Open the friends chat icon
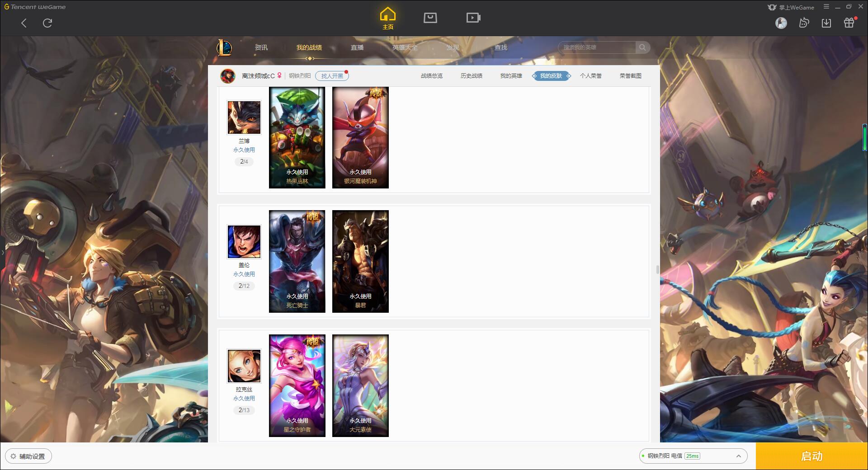868x470 pixels. tap(804, 23)
